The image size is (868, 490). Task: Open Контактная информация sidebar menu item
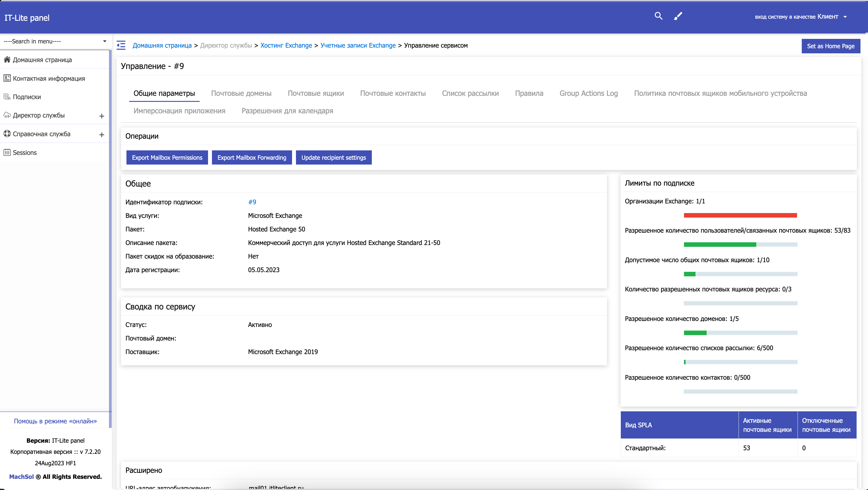[x=54, y=78]
